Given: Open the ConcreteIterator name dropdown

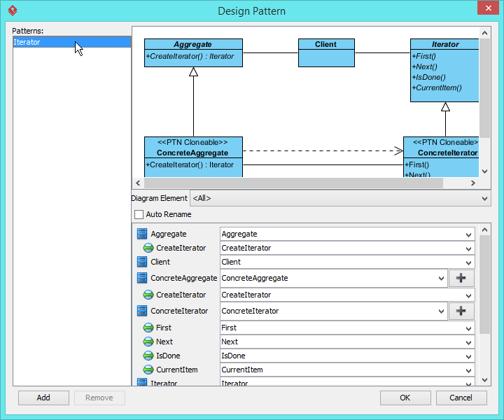Looking at the screenshot, I should 441,311.
